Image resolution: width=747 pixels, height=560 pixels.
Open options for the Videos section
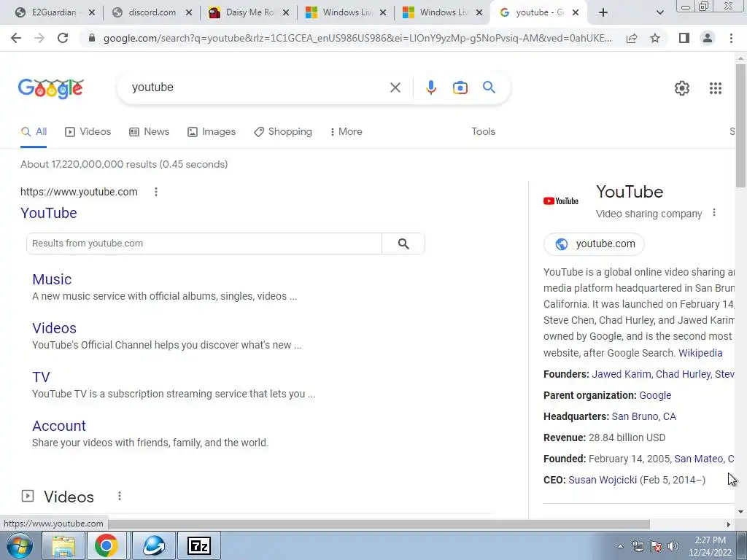(120, 496)
